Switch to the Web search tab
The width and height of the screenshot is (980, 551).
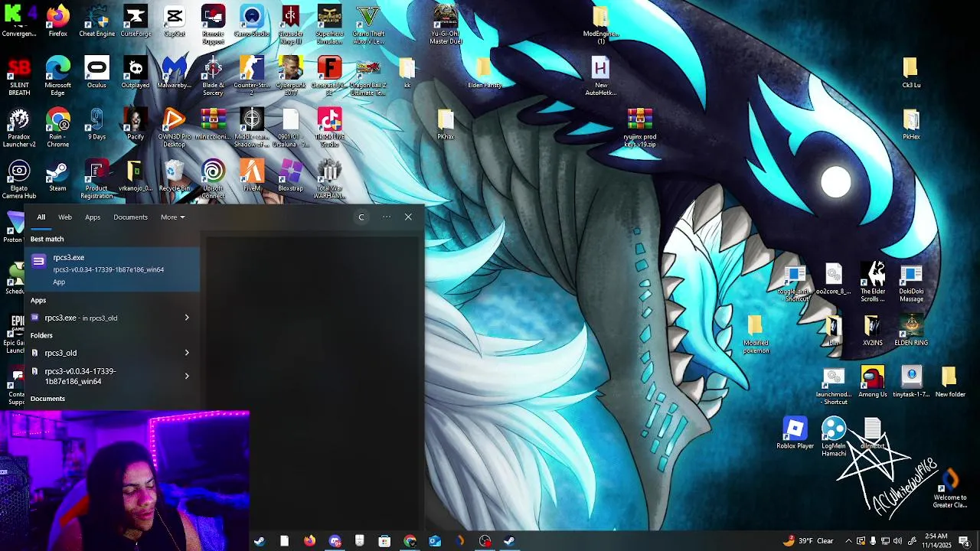[65, 217]
